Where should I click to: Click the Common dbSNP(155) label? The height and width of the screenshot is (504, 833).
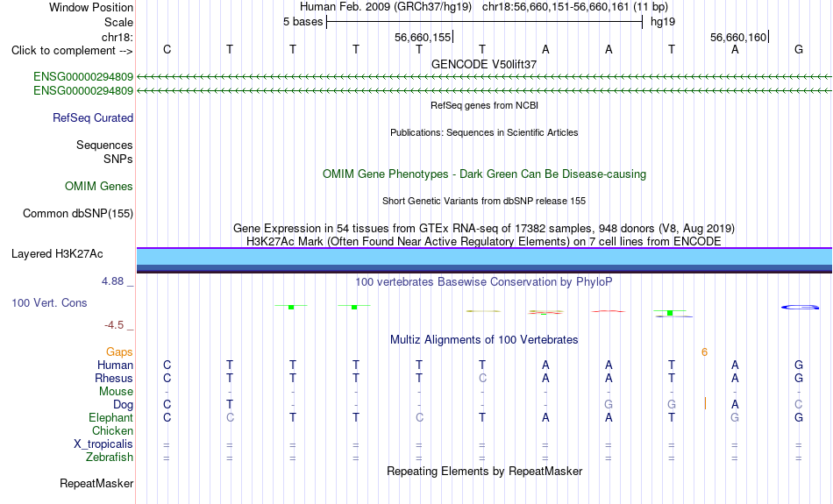tap(77, 214)
